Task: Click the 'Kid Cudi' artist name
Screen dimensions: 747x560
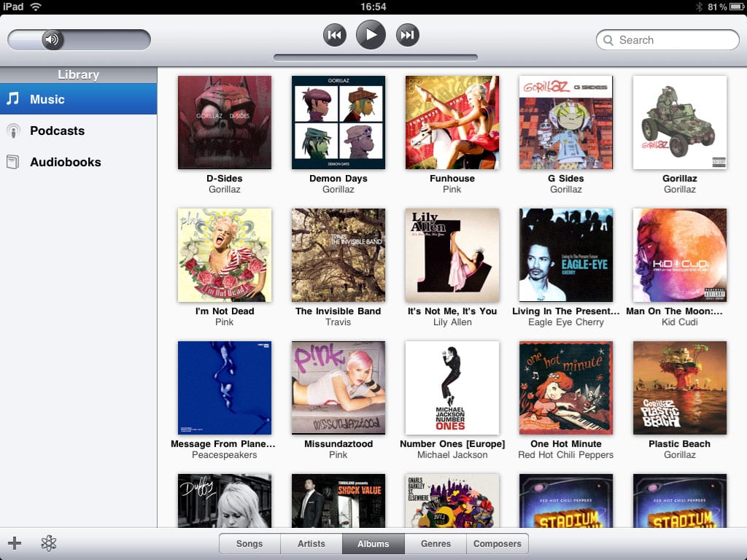Action: (x=680, y=322)
